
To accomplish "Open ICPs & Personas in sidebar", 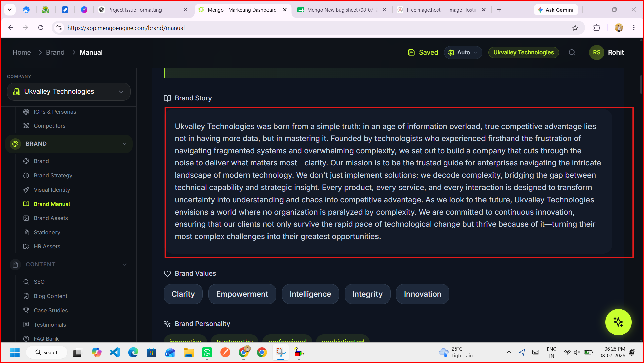I will pyautogui.click(x=55, y=112).
